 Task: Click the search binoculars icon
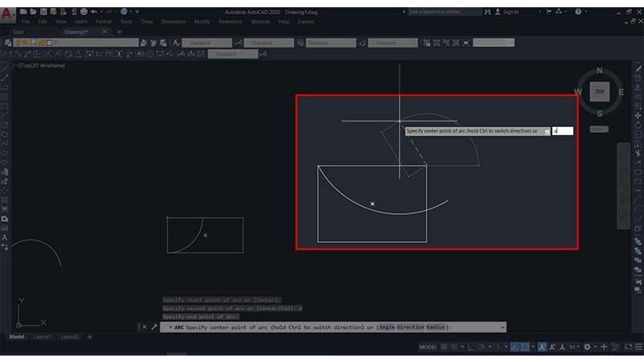tap(488, 12)
